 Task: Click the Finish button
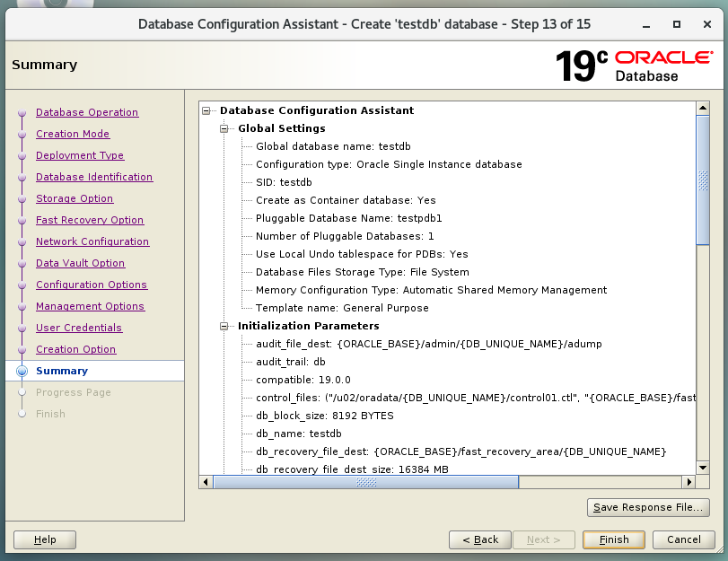tap(614, 539)
